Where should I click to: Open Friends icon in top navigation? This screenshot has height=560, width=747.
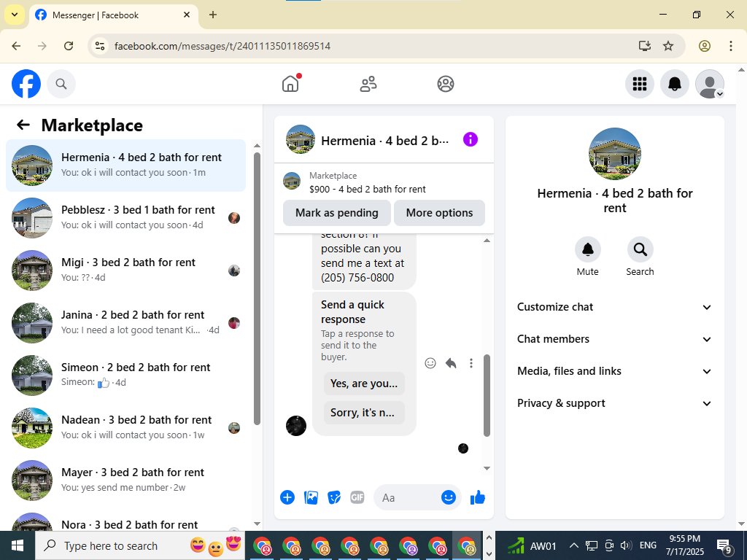[x=368, y=84]
